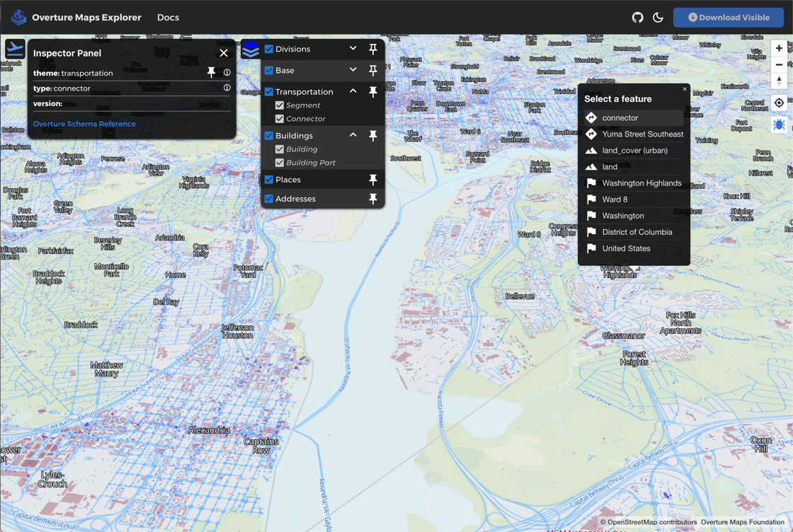Zoom in on the map
The image size is (793, 532).
tap(779, 49)
